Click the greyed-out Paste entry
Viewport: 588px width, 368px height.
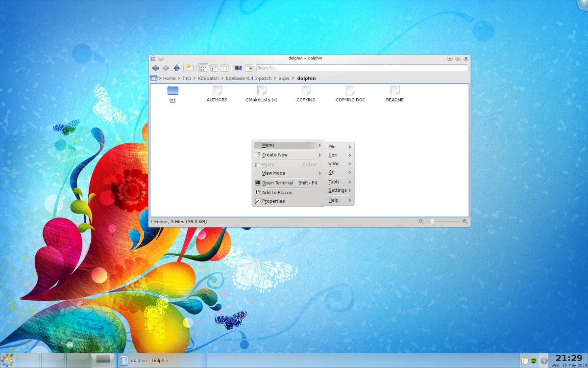[x=288, y=165]
